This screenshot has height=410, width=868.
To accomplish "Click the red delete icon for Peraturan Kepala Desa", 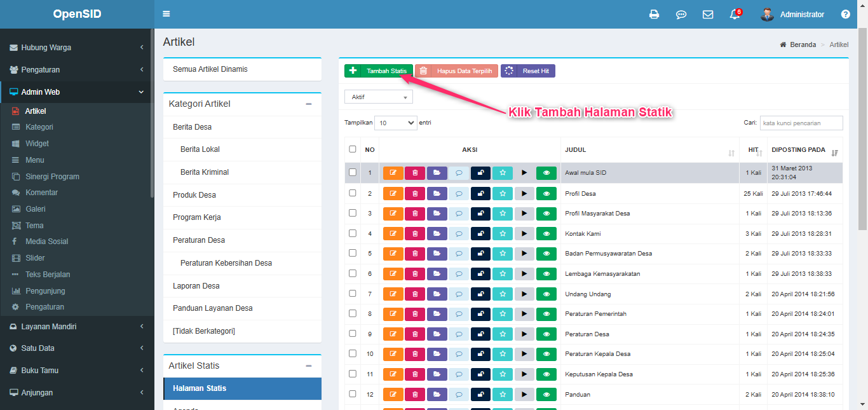I will [x=415, y=354].
